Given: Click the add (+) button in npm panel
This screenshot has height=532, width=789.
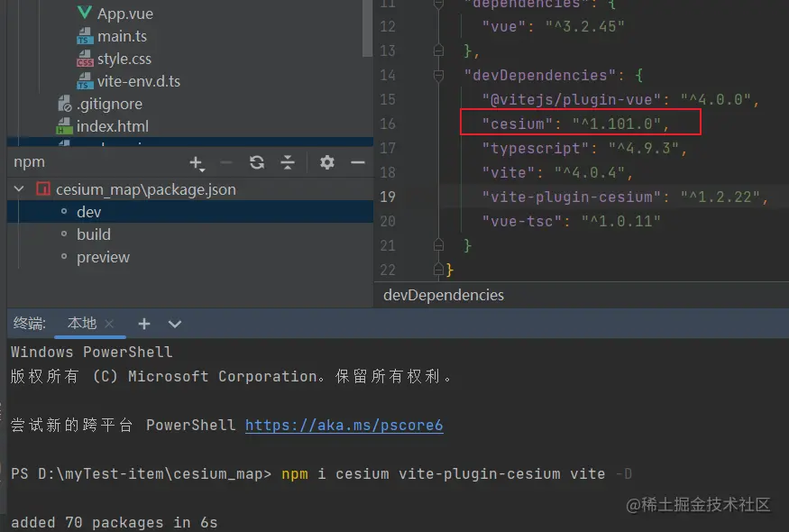Looking at the screenshot, I should [197, 162].
